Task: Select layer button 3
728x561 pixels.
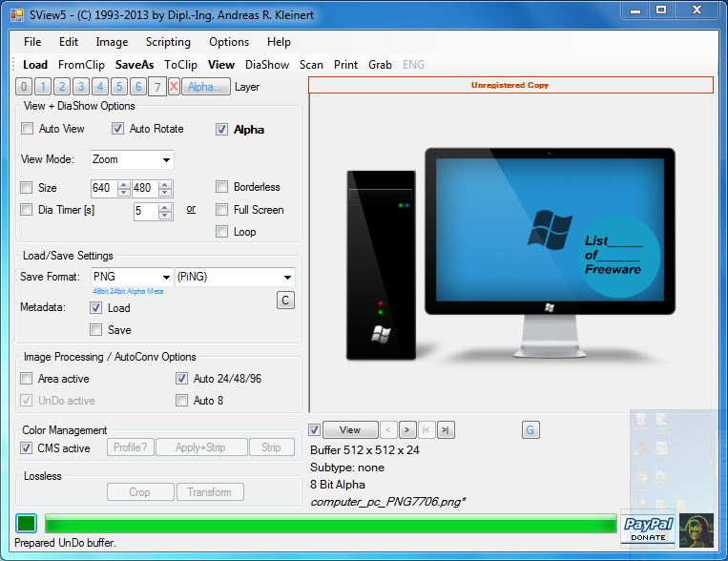Action: pos(81,87)
